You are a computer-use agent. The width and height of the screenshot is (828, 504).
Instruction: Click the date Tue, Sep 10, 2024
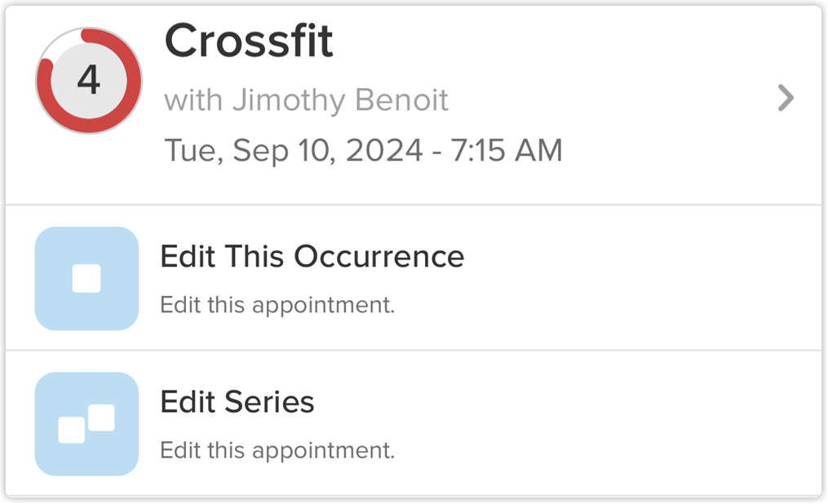point(294,150)
